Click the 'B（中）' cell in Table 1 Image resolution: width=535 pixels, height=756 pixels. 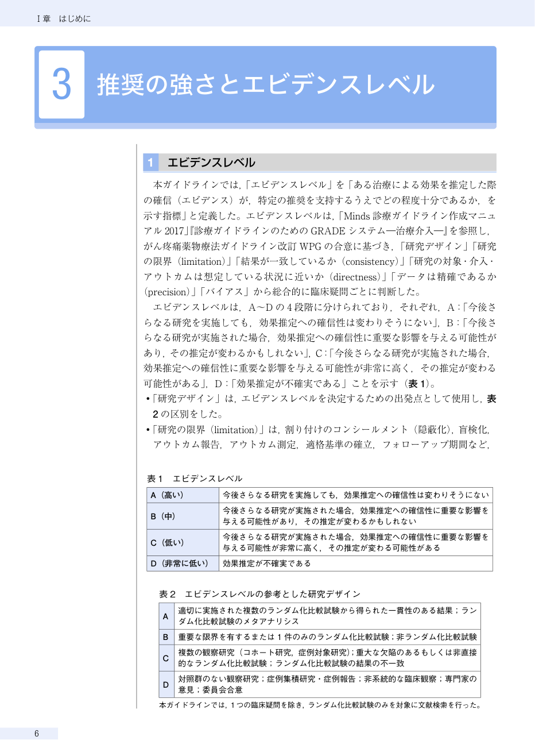click(x=183, y=516)
